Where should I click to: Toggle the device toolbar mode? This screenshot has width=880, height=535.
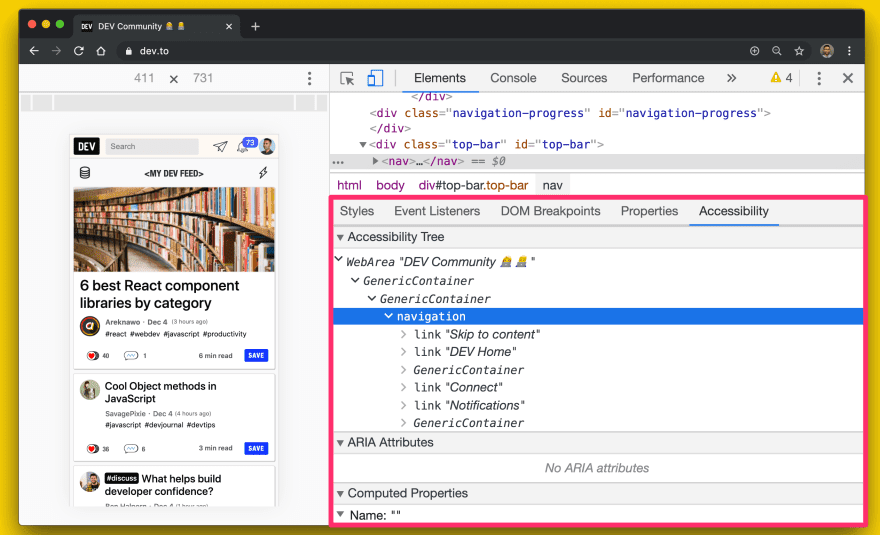click(x=375, y=78)
